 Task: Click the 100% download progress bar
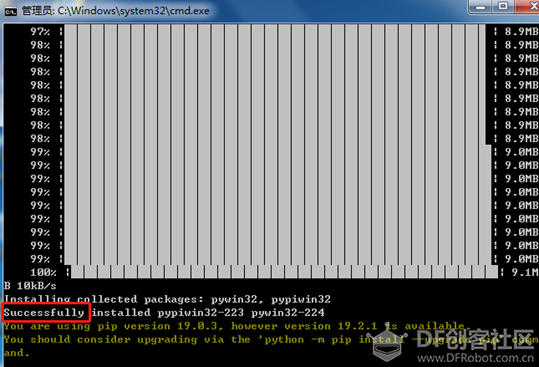[284, 272]
